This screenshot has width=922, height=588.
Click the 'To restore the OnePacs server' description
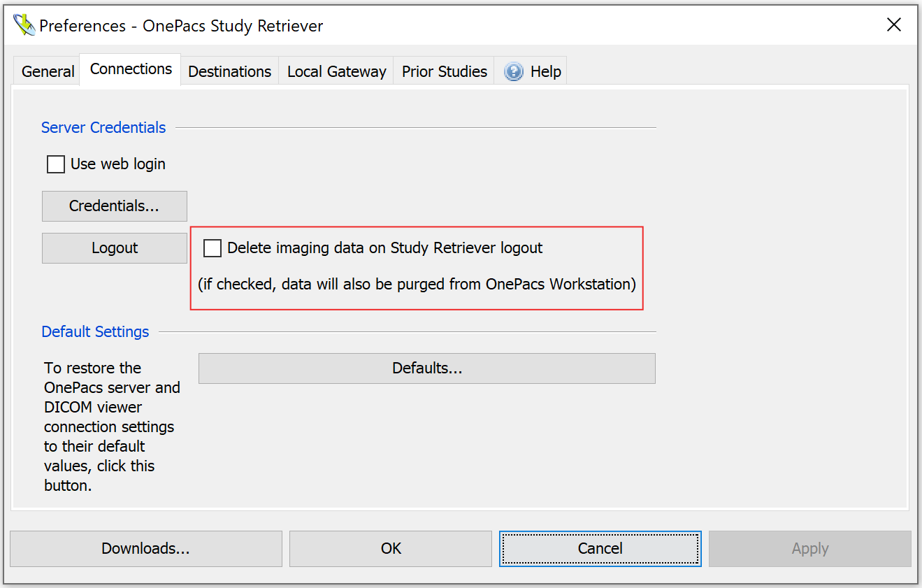[x=112, y=426]
